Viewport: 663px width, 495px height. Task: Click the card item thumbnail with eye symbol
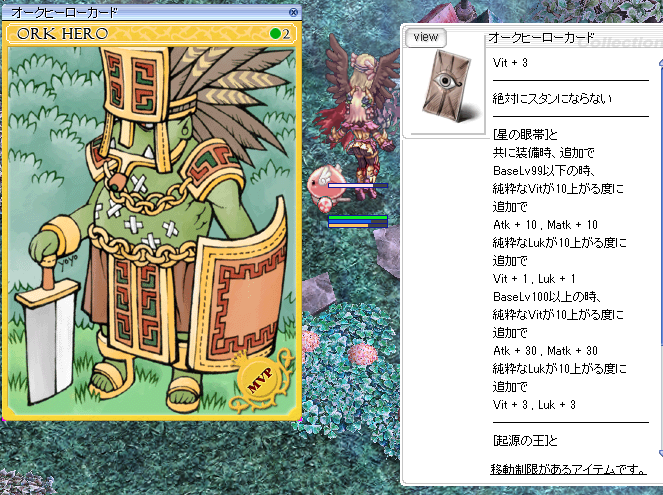tap(445, 91)
